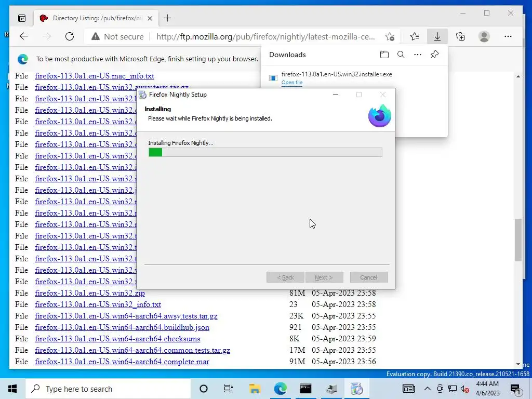Screen dimensions: 532x399
Task: Search downloads using magnifier icon
Action: 401,55
